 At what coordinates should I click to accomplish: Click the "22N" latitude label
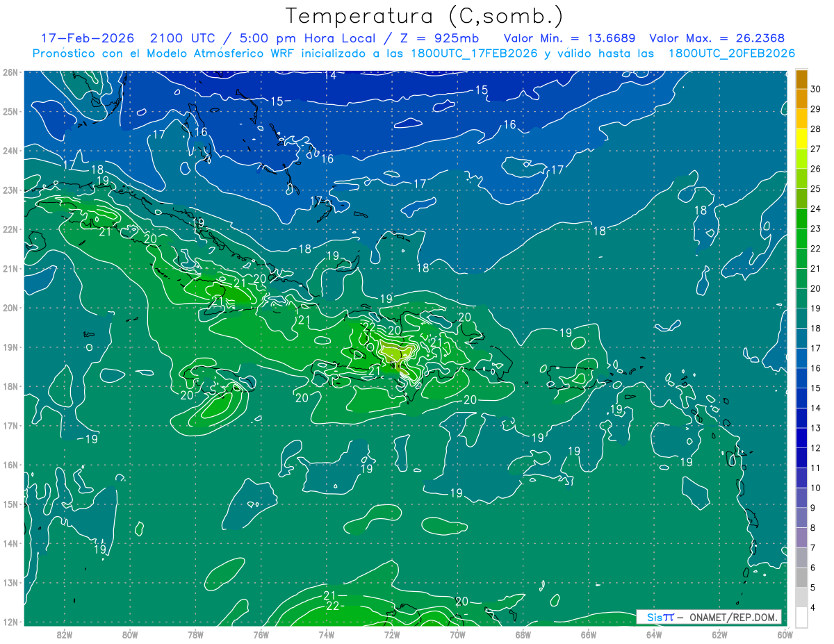(x=10, y=229)
